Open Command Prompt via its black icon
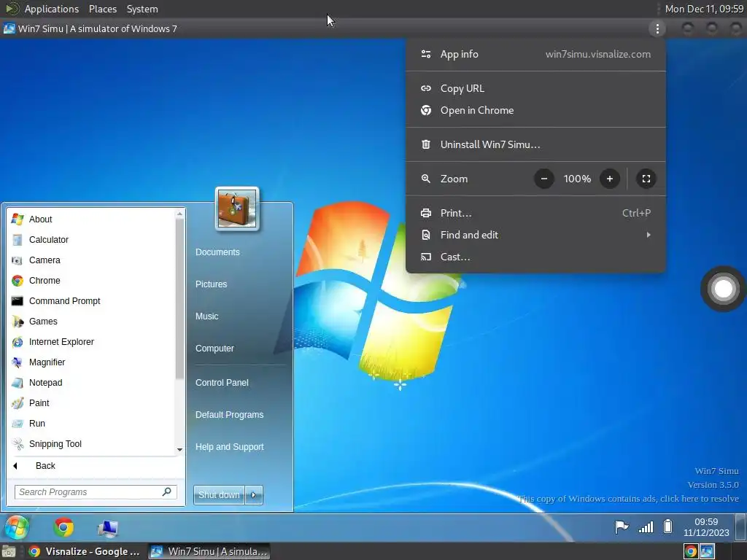The height and width of the screenshot is (560, 747). pyautogui.click(x=18, y=301)
